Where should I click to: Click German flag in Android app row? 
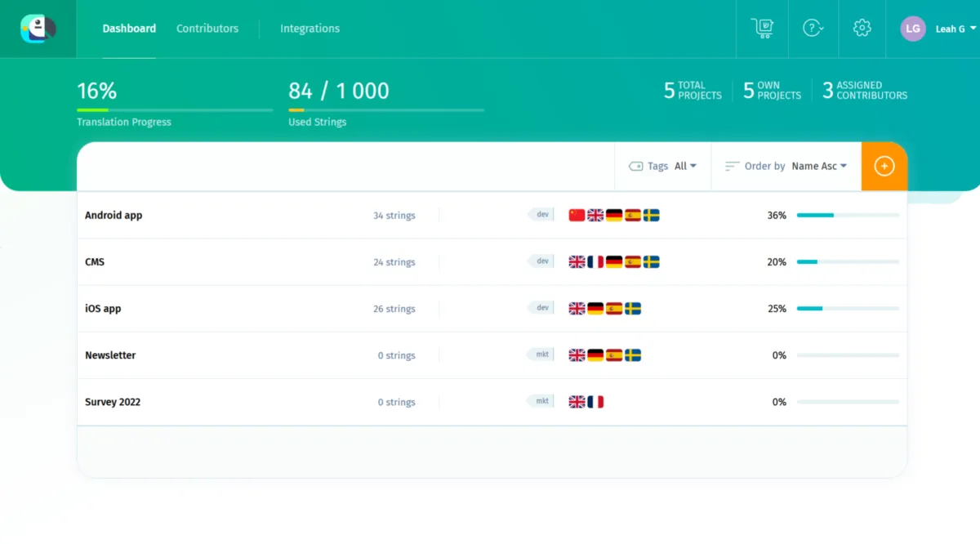614,216
